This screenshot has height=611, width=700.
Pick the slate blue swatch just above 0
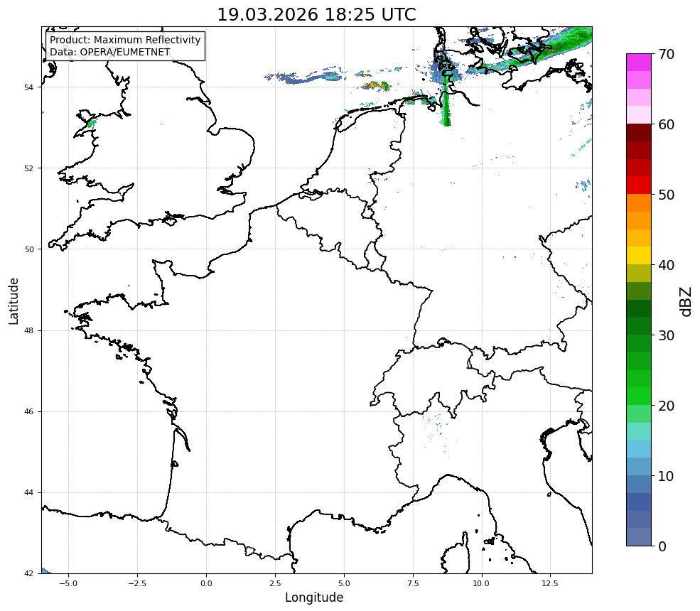coord(639,537)
